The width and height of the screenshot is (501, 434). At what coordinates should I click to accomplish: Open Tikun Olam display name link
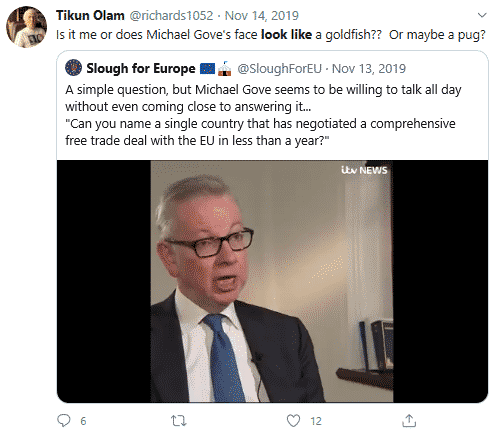click(x=90, y=15)
